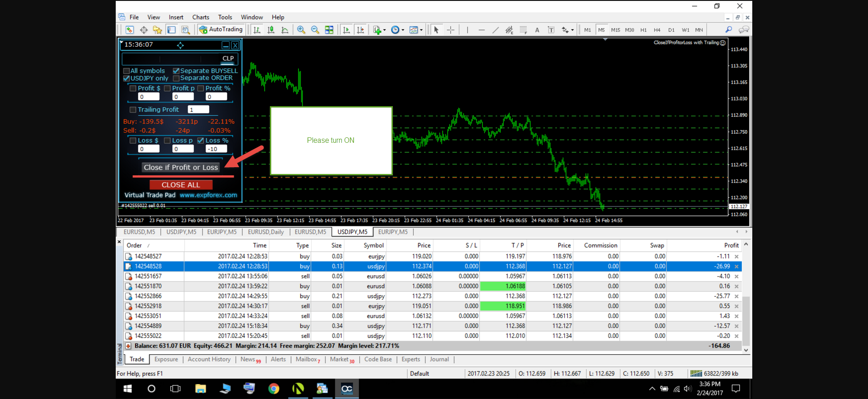Enable the All symbols checkbox
868x399 pixels.
[127, 71]
